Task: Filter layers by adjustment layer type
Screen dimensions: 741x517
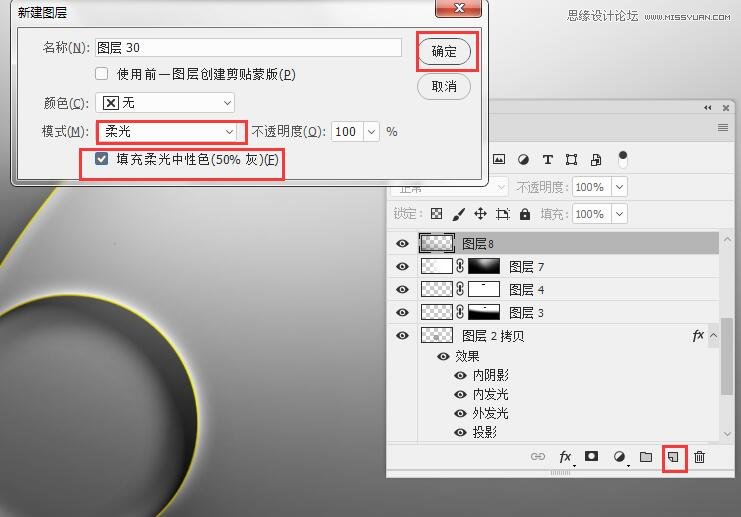Action: point(523,160)
